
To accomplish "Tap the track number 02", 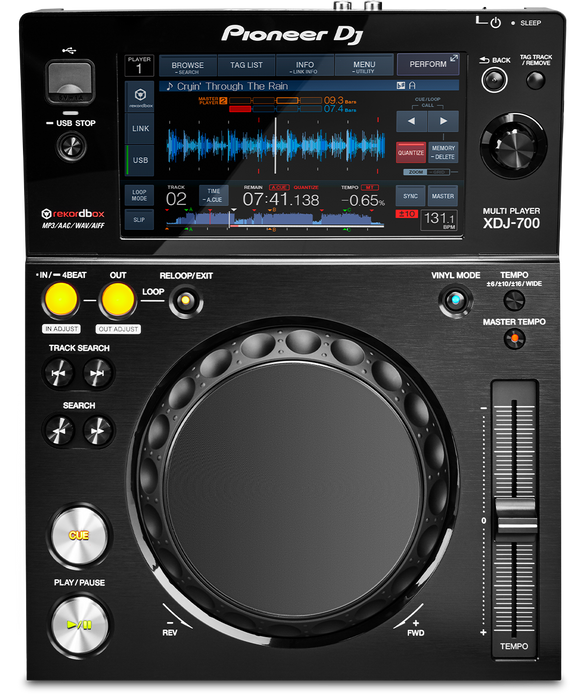I will pos(176,199).
